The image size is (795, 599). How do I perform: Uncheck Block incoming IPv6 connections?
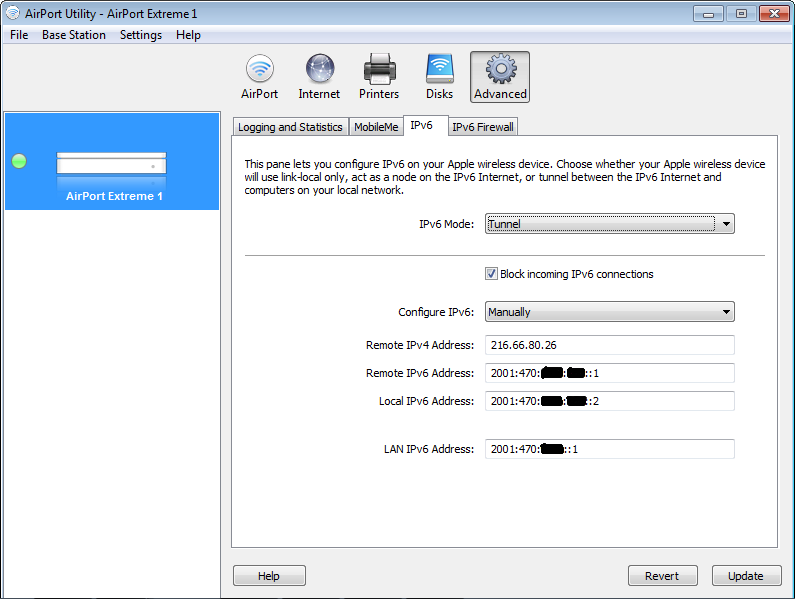[491, 274]
